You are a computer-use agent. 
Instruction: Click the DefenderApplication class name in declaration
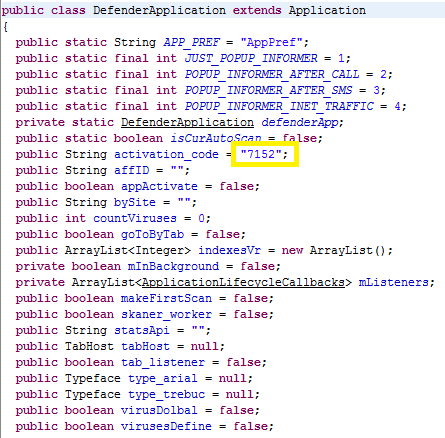pyautogui.click(x=159, y=11)
